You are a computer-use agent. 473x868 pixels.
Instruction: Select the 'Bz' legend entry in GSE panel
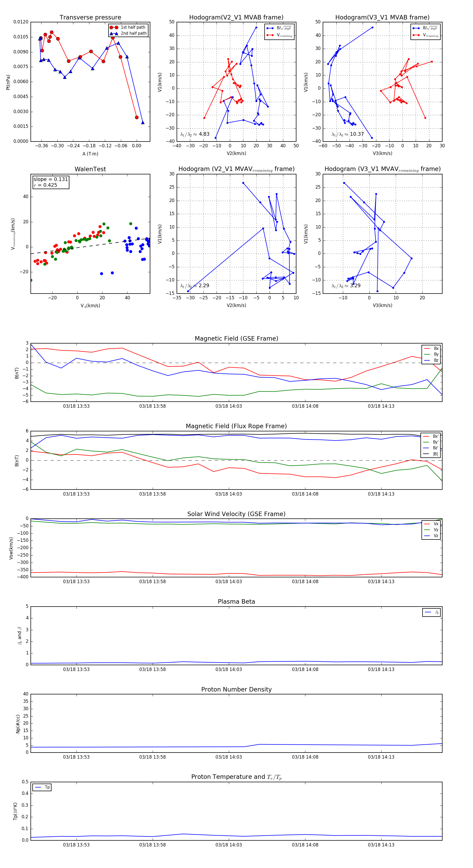click(431, 360)
